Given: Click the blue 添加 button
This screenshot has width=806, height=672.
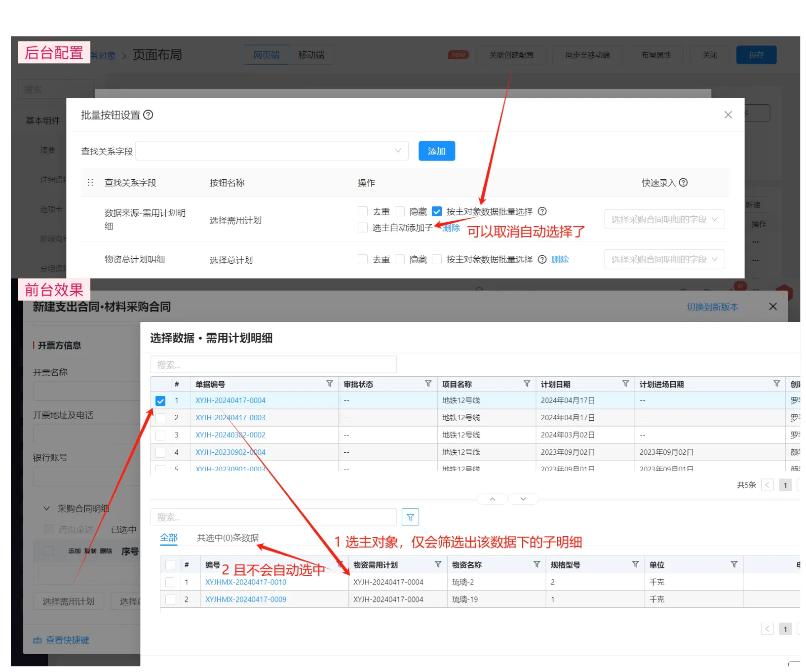Looking at the screenshot, I should (436, 151).
